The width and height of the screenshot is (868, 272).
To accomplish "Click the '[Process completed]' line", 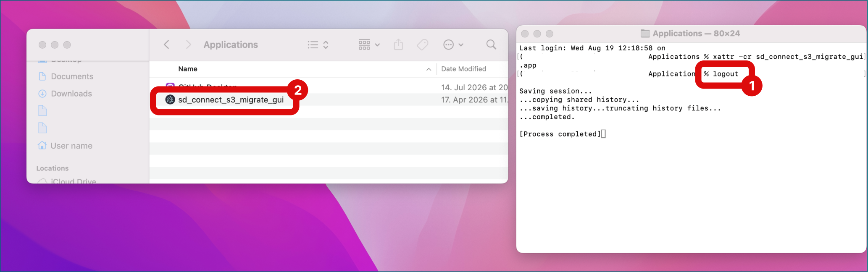I will [x=560, y=134].
